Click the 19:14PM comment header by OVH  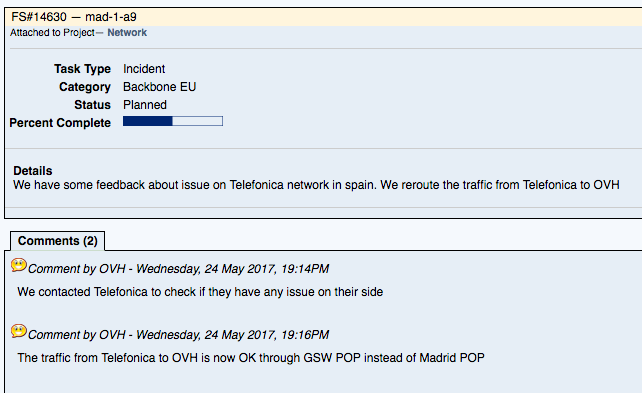[x=178, y=269]
